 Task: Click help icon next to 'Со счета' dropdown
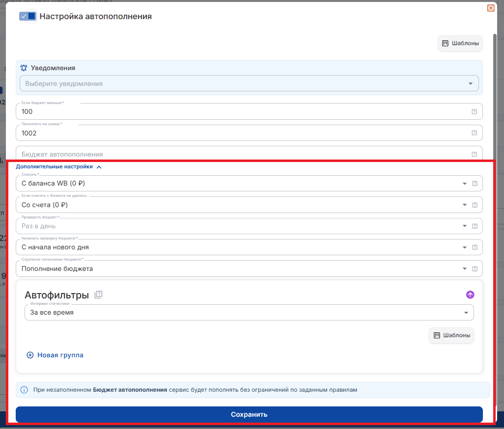pos(475,205)
